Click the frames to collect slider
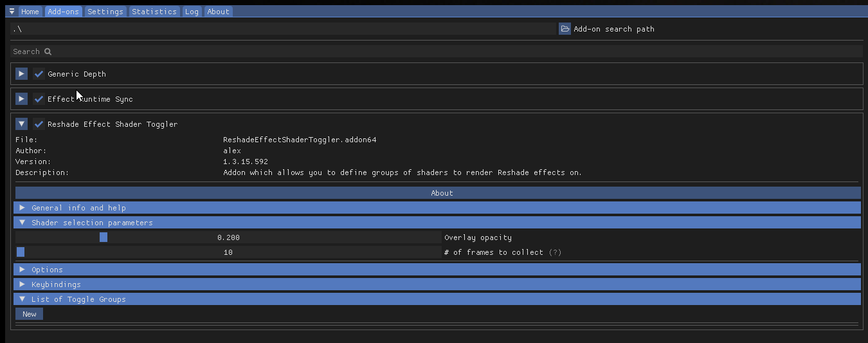 [x=228, y=252]
